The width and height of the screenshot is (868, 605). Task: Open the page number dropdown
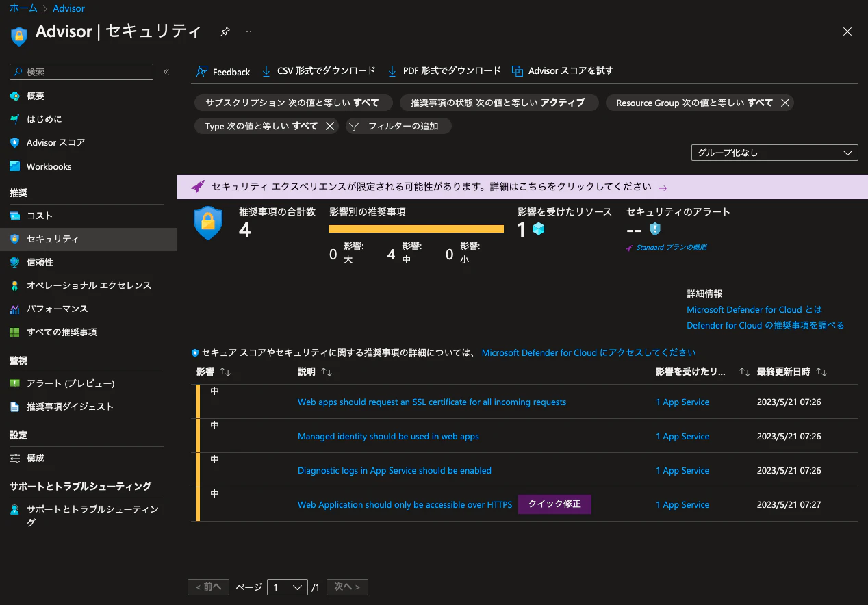pyautogui.click(x=287, y=587)
